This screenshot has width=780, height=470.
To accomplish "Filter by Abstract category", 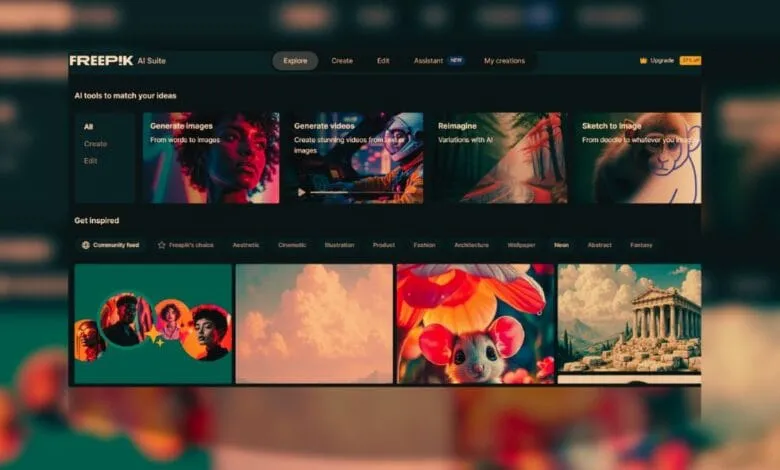I will (x=599, y=245).
